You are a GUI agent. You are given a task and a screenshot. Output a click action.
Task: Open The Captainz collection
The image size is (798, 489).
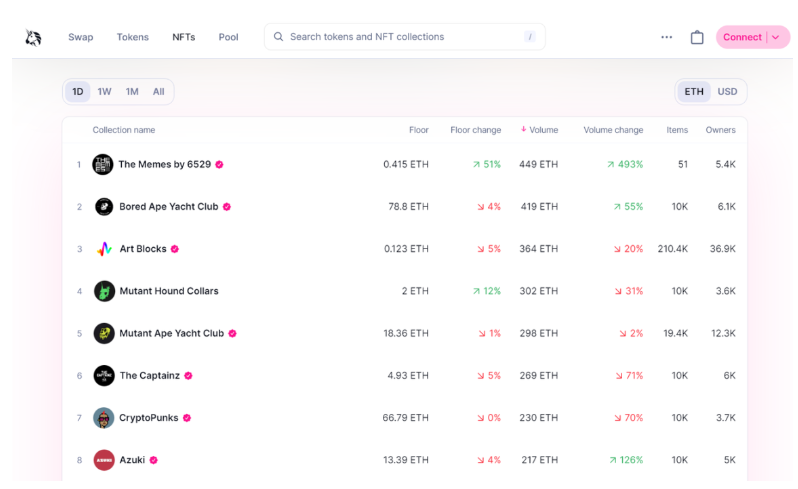(x=150, y=376)
